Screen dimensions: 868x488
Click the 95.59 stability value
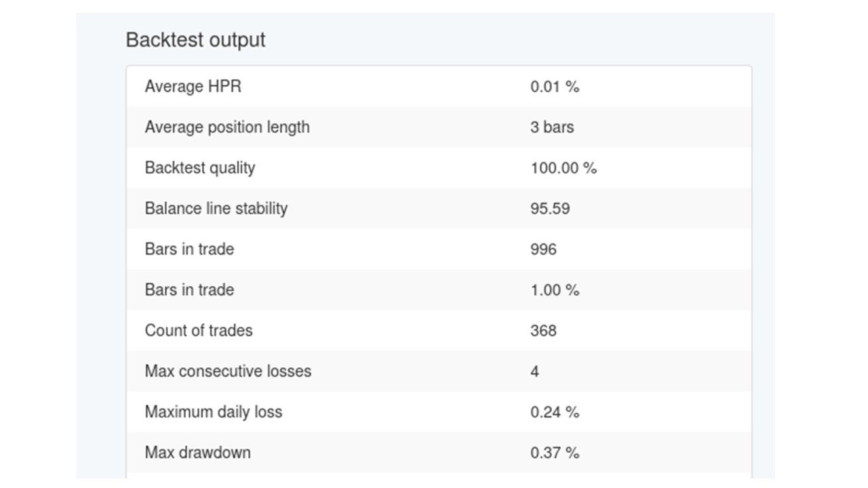(549, 209)
